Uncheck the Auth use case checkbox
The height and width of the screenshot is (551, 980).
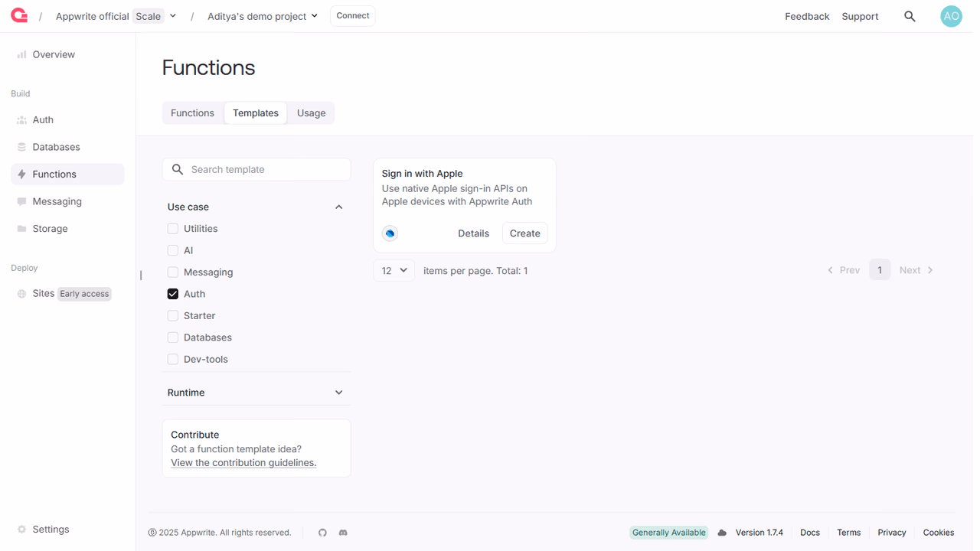pos(173,294)
